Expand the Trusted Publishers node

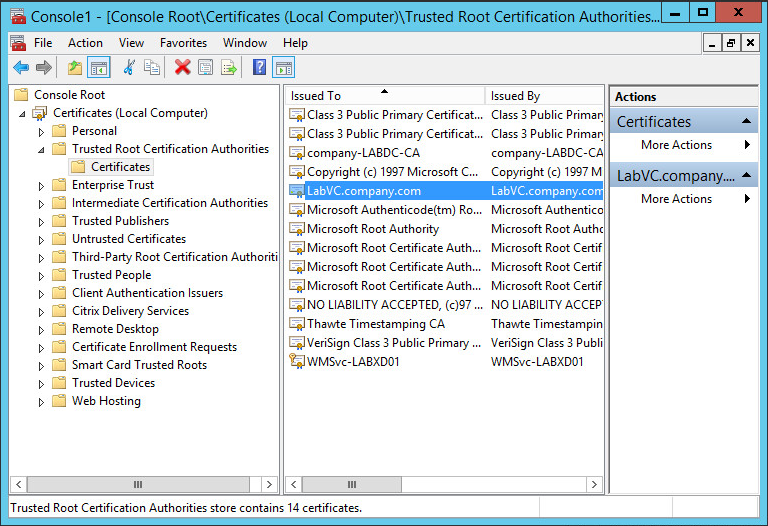[x=41, y=222]
